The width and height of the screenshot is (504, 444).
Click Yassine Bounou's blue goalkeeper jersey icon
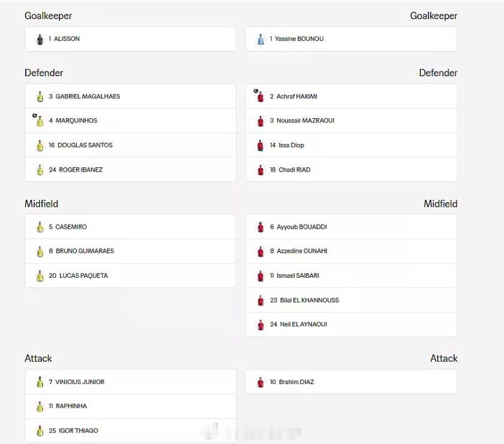260,39
